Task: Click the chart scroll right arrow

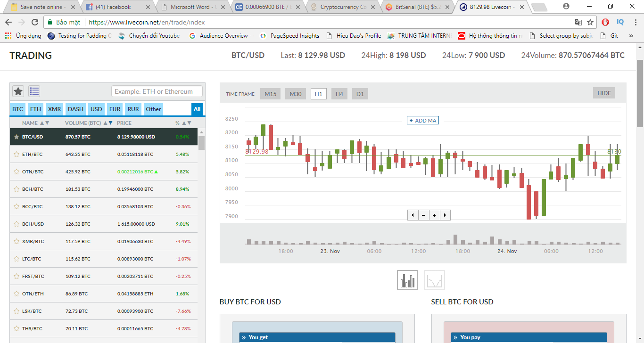Action: pos(445,215)
